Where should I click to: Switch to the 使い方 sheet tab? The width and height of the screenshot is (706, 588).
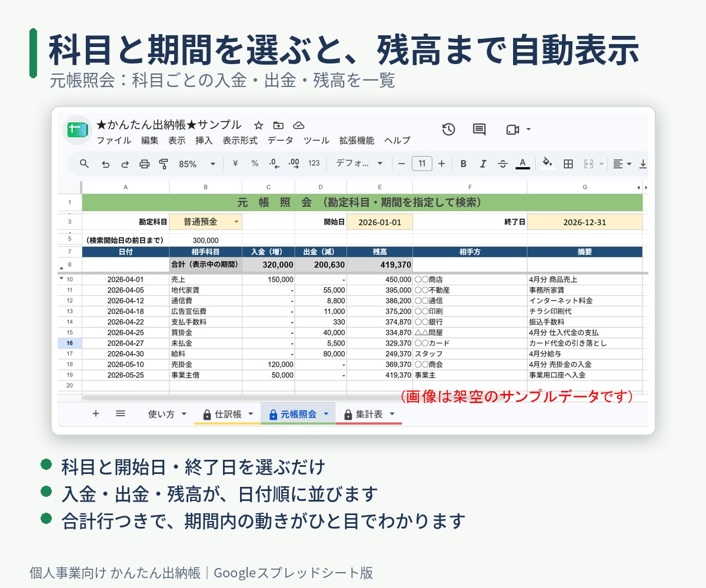click(x=161, y=414)
